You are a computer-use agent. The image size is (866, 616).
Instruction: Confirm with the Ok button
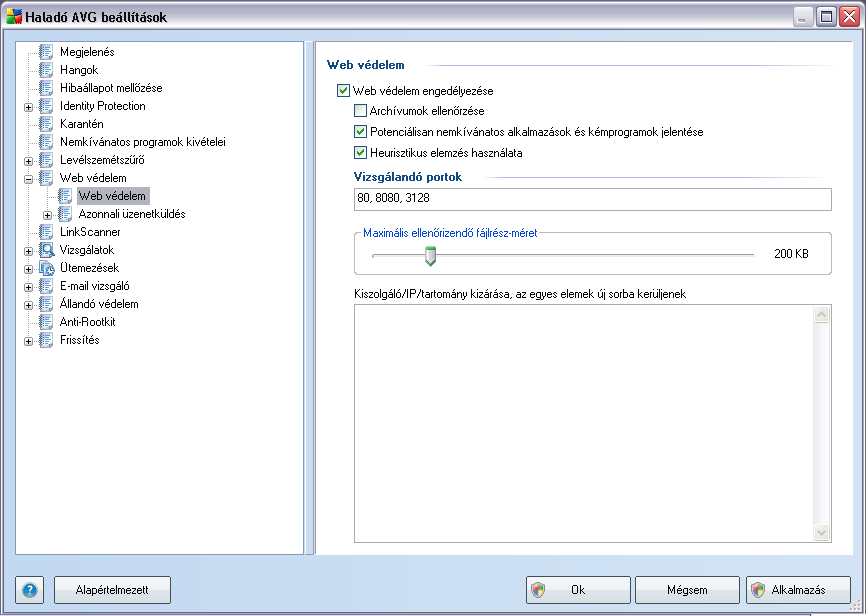click(578, 590)
